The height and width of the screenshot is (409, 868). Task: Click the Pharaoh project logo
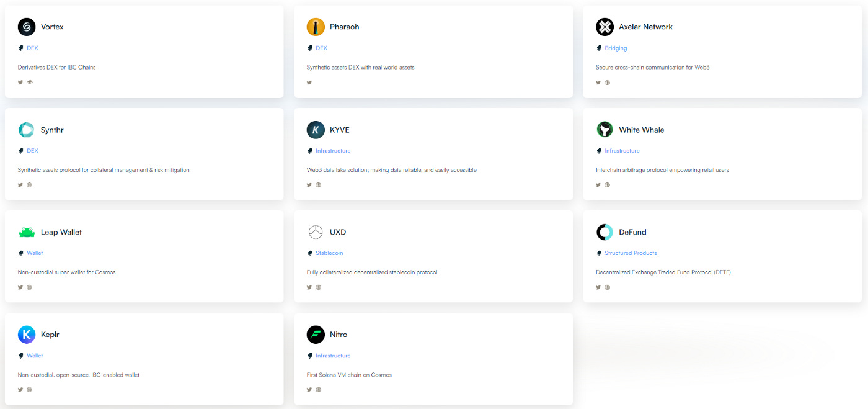click(x=316, y=26)
